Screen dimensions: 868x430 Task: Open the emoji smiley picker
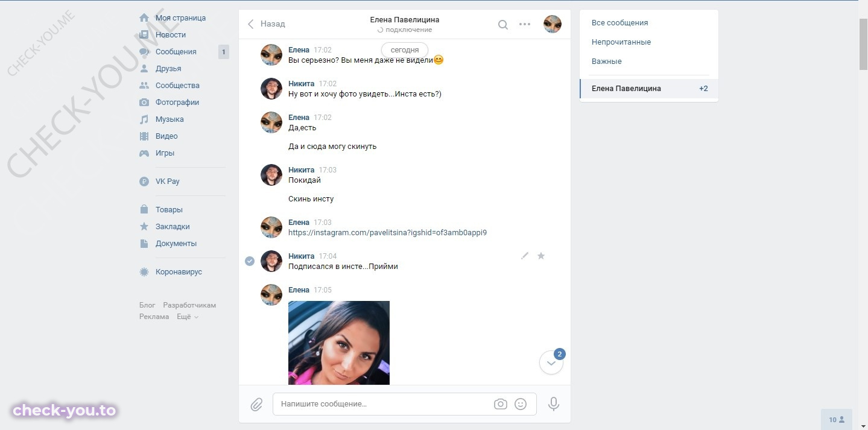point(521,404)
